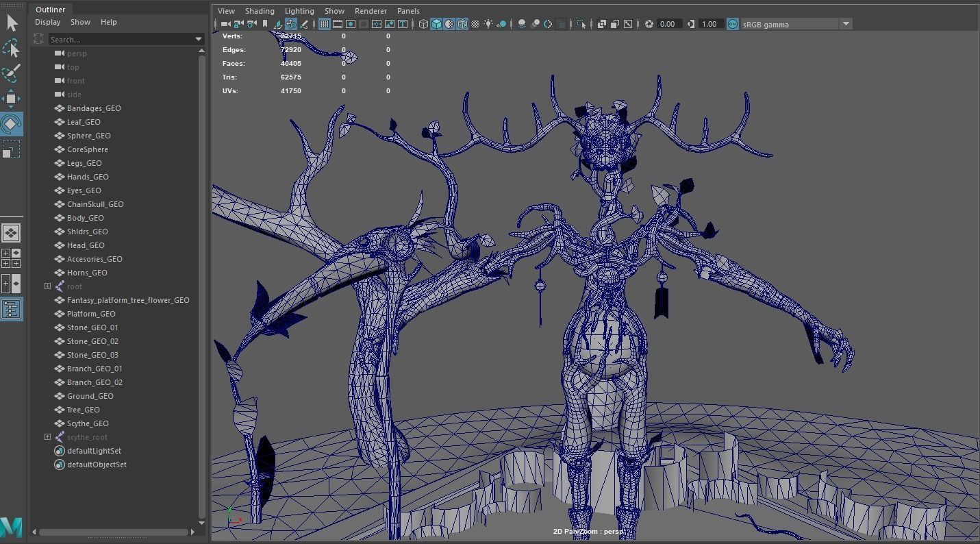
Task: Click the Isolate Select icon
Action: pyautogui.click(x=581, y=24)
